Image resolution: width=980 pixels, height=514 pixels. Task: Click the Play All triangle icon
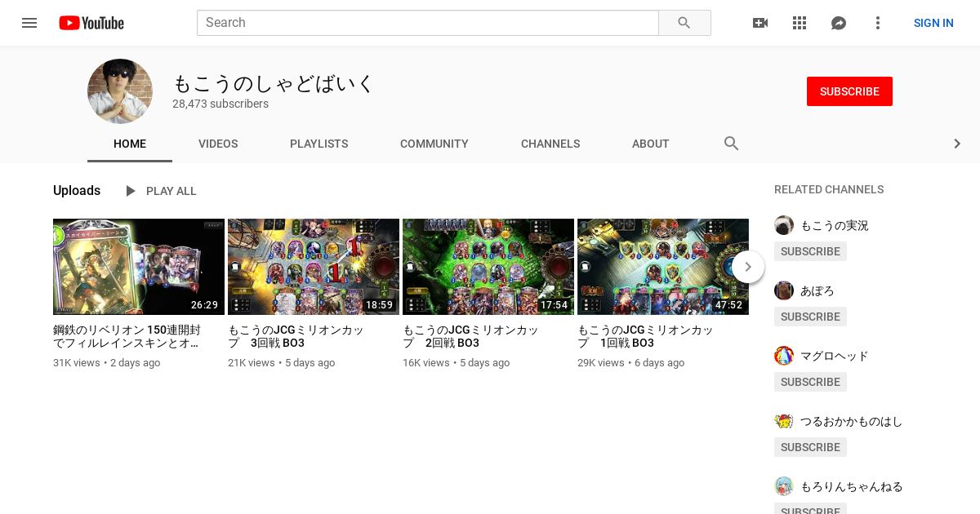click(131, 191)
